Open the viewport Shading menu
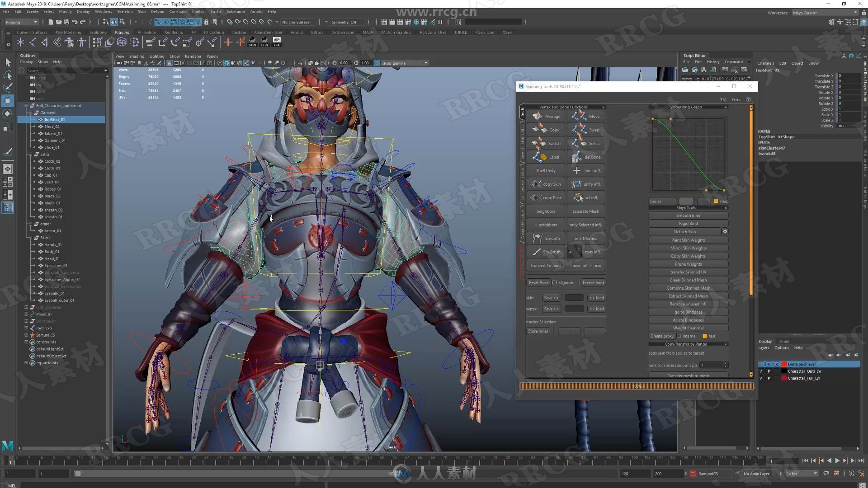Viewport: 868px width, 488px height. tap(137, 56)
